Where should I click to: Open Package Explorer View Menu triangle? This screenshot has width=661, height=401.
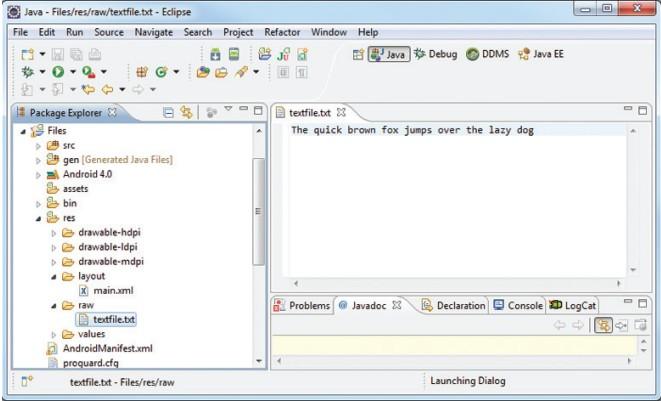pyautogui.click(x=228, y=109)
